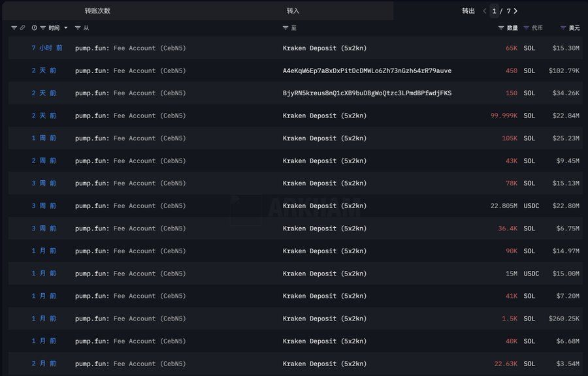Open the A4eKqW6Ep7a8 recipient address

pyautogui.click(x=367, y=70)
